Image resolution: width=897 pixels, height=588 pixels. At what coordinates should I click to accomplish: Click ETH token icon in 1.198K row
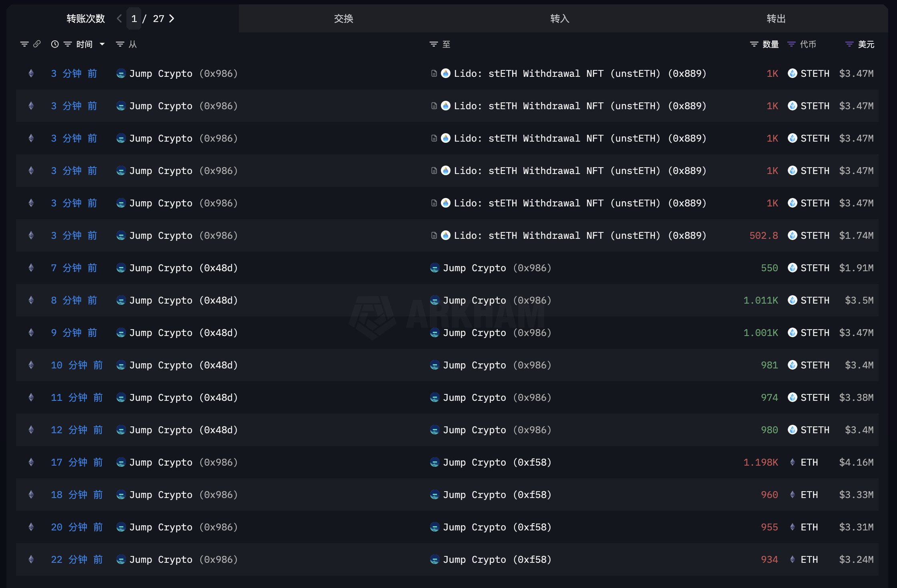[x=792, y=462]
